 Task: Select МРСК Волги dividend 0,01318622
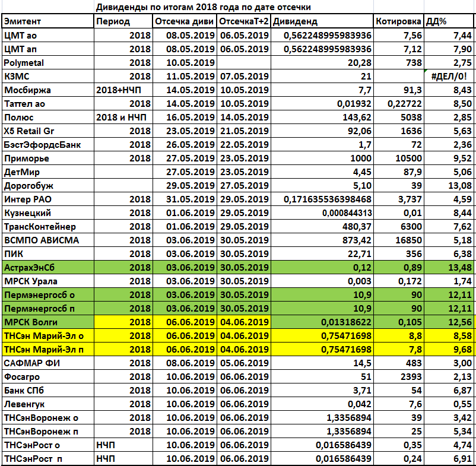[x=322, y=322]
